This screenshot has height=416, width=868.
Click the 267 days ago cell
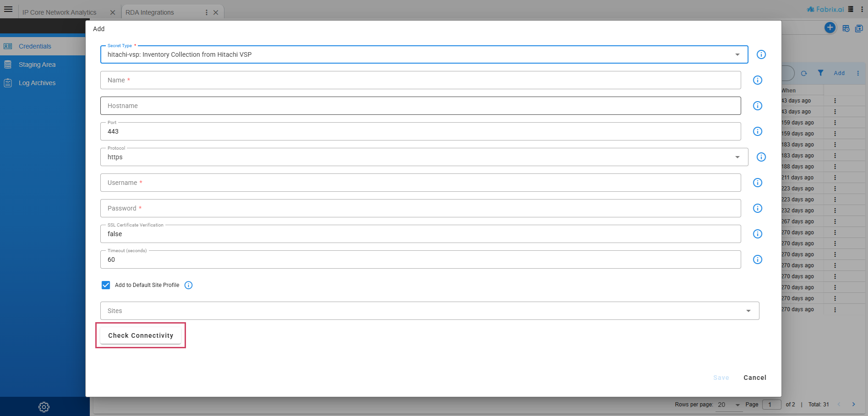[798, 222]
